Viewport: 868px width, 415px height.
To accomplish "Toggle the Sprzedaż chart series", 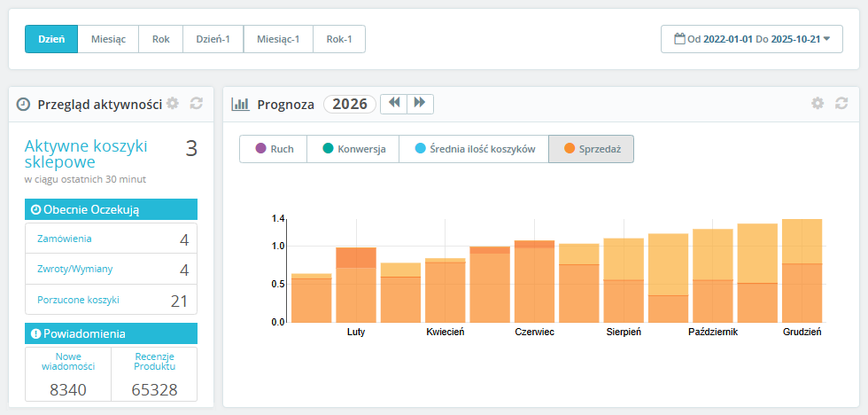I will 591,149.
